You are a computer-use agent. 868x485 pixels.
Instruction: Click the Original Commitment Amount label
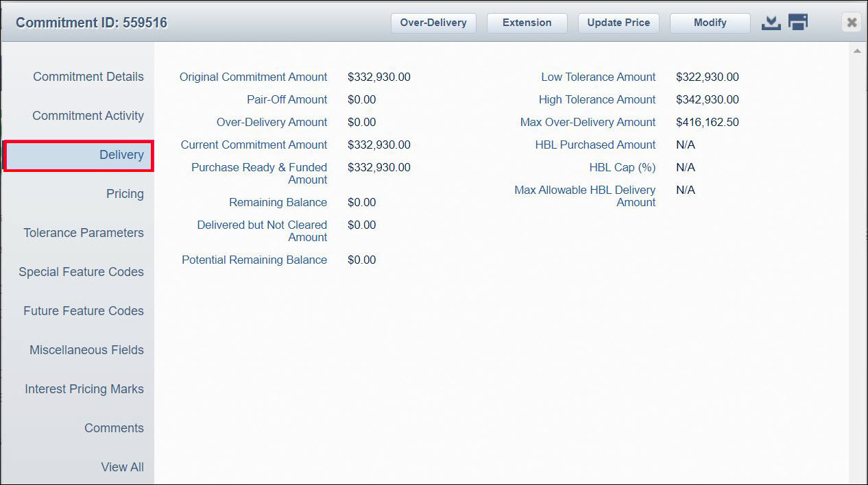pos(254,77)
